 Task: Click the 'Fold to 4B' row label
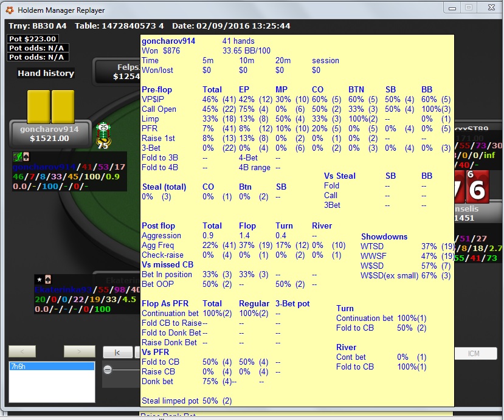[160, 167]
